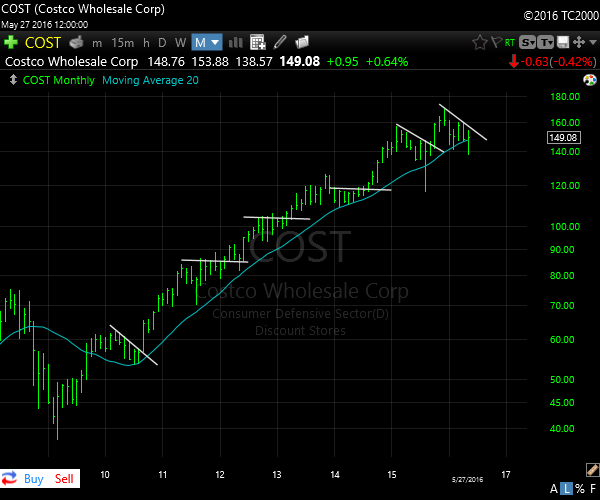
Task: Click the year 17 time axis label
Action: (506, 475)
